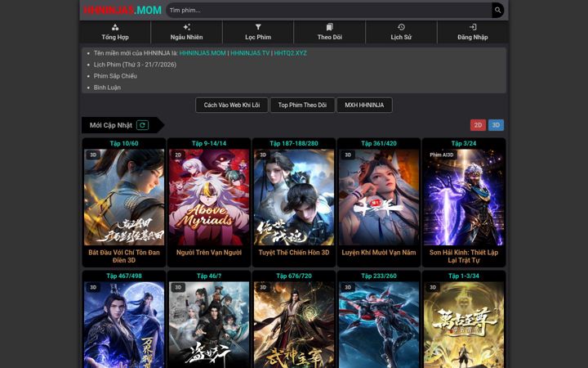Click the title Luyện Khí Mười Vạn Năm
The height and width of the screenshot is (368, 588).
coord(379,253)
